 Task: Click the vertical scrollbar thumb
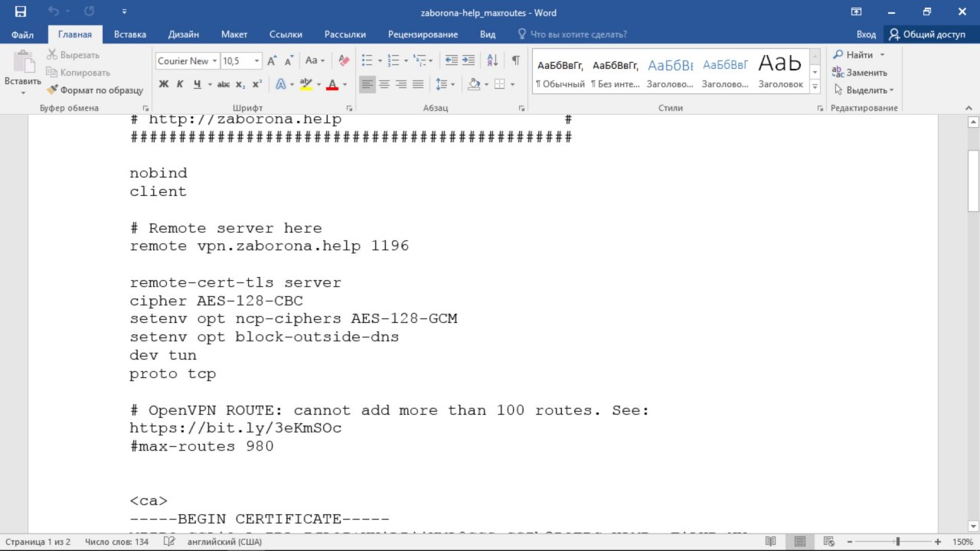973,180
